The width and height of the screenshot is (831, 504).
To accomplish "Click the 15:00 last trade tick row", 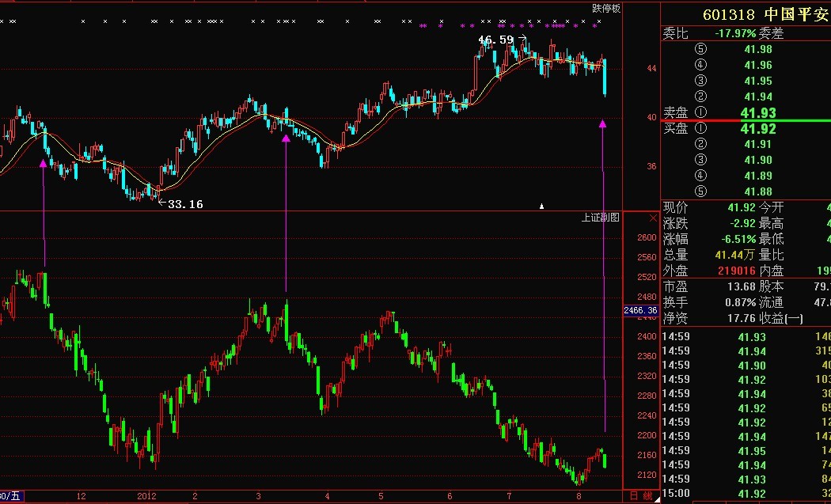I will pyautogui.click(x=744, y=493).
